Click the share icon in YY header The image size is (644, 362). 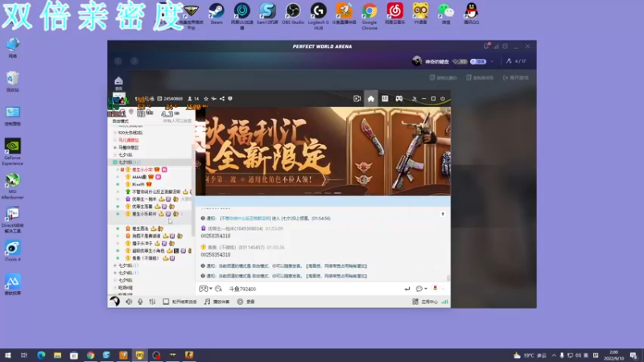[222, 98]
